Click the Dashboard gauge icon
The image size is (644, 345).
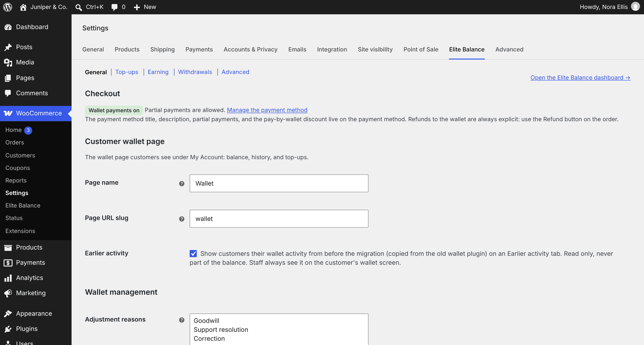pos(8,27)
